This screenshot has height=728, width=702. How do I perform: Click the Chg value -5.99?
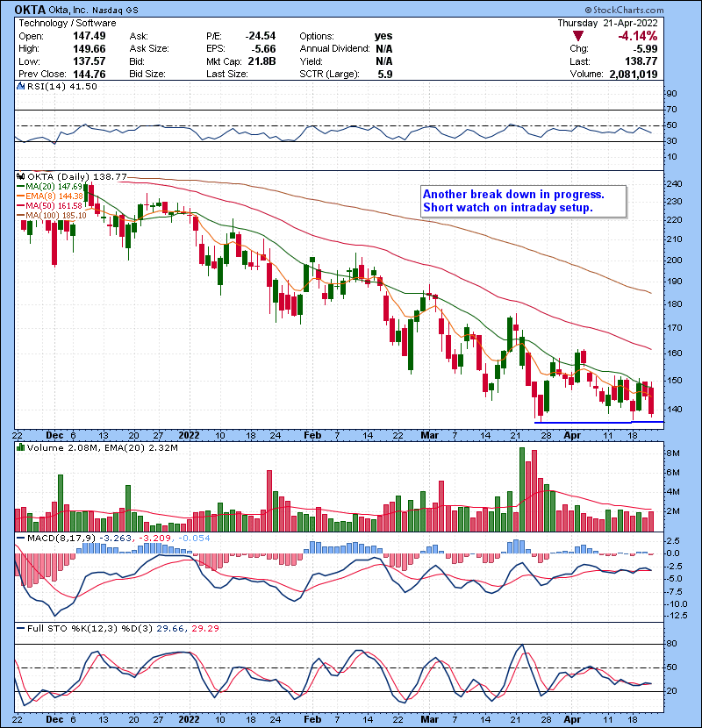click(x=644, y=49)
